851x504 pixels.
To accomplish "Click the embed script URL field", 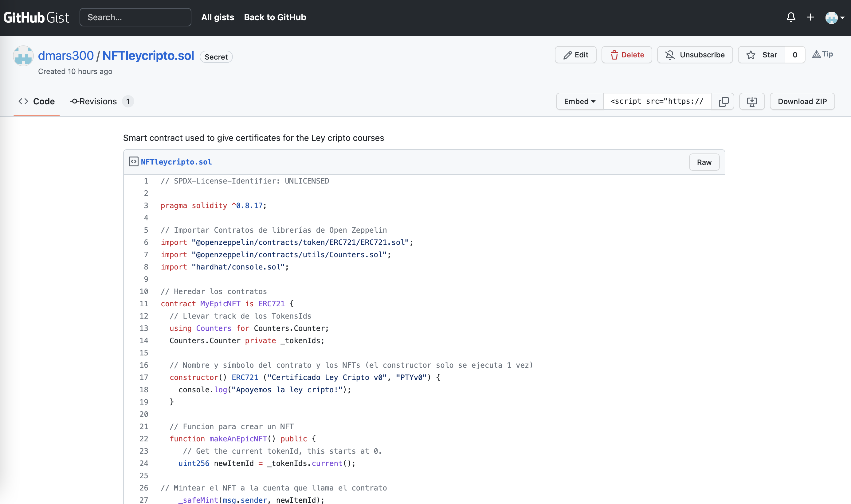I will [657, 102].
